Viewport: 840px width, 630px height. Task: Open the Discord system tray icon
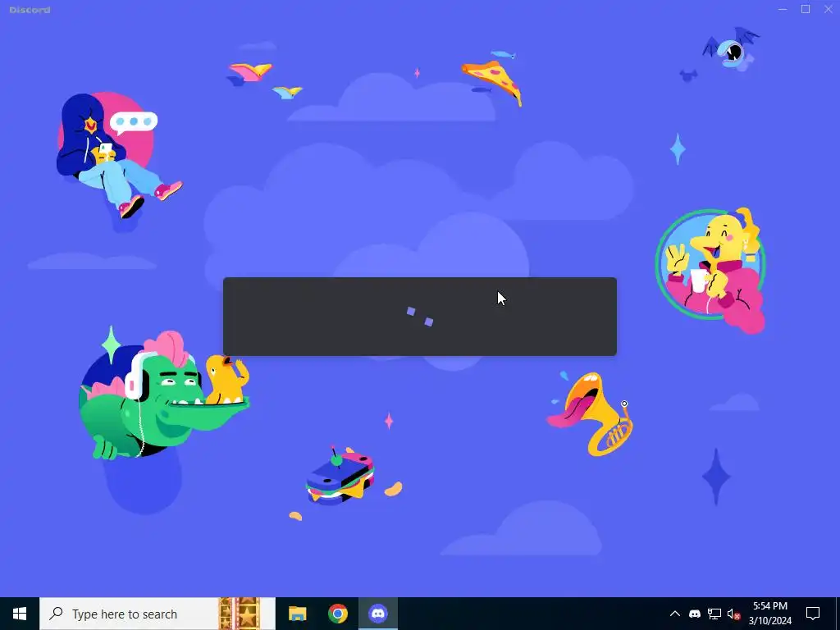pos(695,614)
